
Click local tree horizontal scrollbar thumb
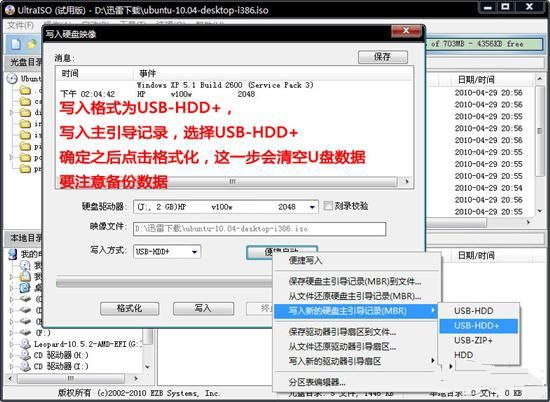tap(71, 378)
